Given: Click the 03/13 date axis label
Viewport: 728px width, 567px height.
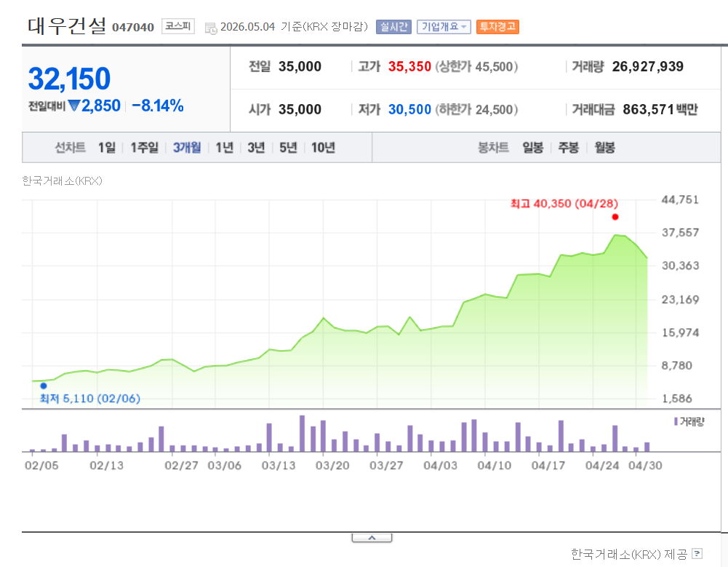Looking at the screenshot, I should pos(279,465).
